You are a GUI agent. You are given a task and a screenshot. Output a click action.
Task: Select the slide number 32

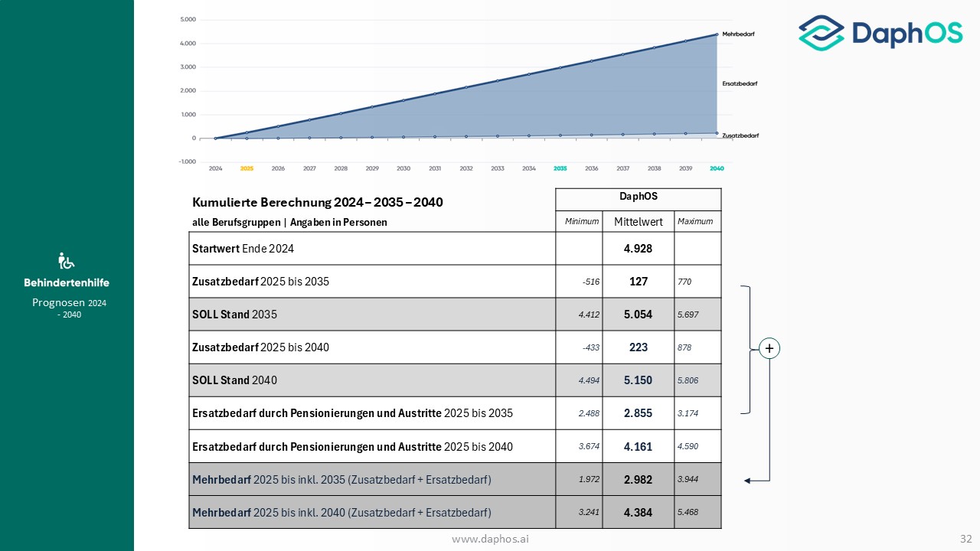[x=965, y=539]
